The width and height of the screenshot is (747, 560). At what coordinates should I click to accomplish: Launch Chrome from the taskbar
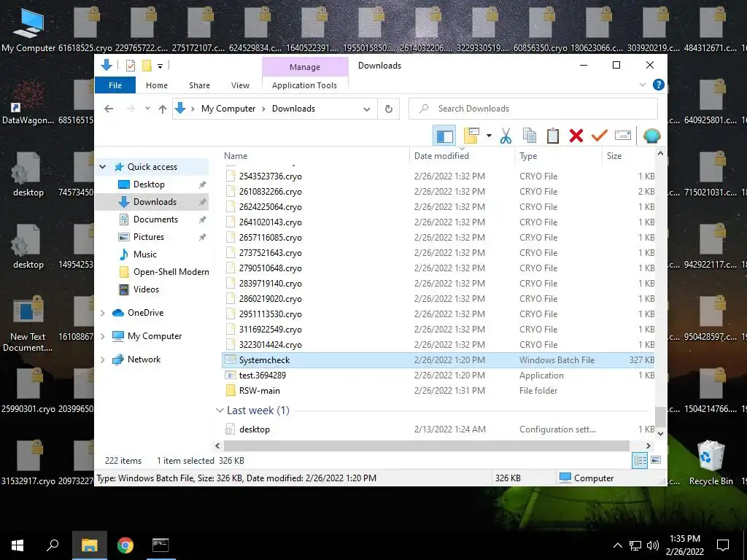click(x=125, y=545)
